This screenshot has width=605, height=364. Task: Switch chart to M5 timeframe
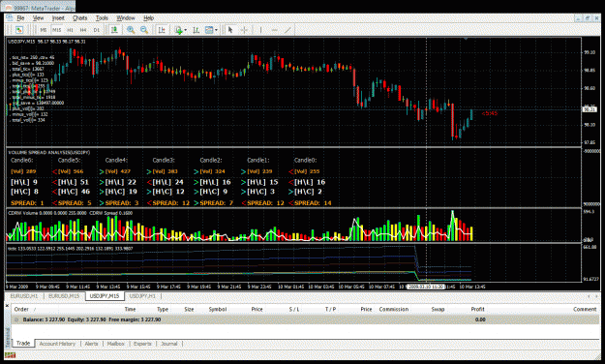[44, 30]
